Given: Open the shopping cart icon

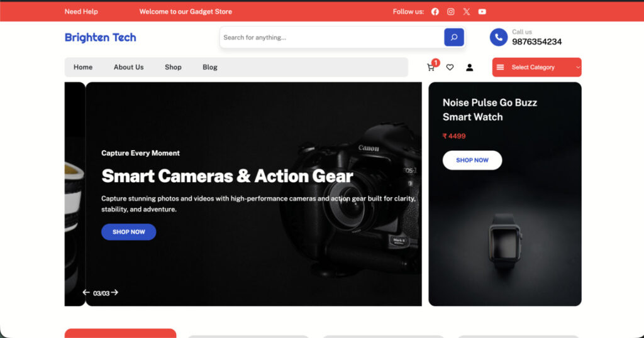Looking at the screenshot, I should tap(431, 67).
